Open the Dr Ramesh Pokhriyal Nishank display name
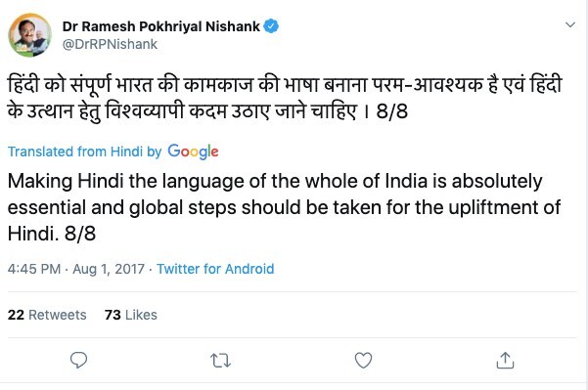 coord(160,26)
